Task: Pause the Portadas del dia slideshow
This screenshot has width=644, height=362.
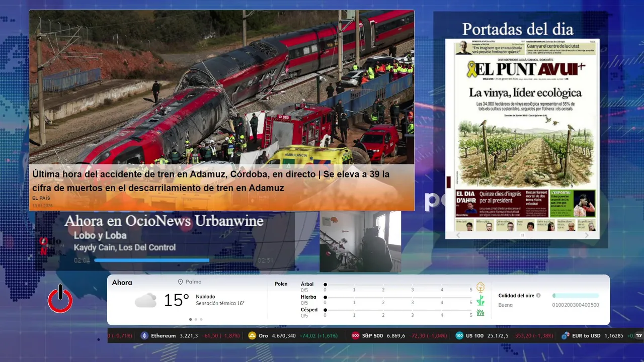Action: (x=522, y=235)
